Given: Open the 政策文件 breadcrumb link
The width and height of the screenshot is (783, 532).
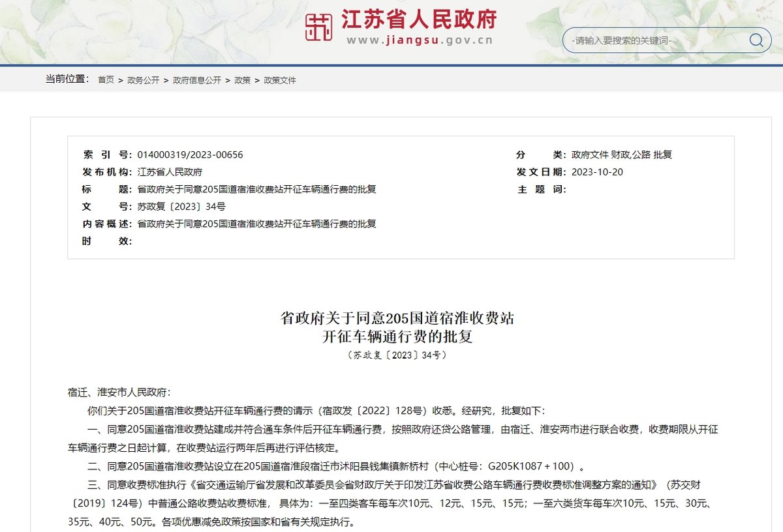Looking at the screenshot, I should 280,80.
